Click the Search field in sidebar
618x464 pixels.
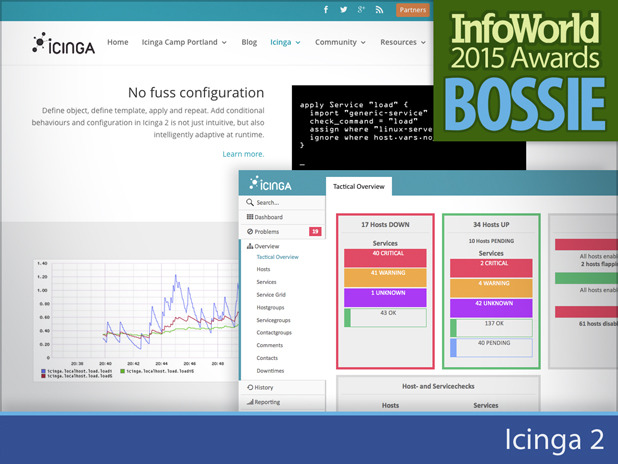(282, 203)
